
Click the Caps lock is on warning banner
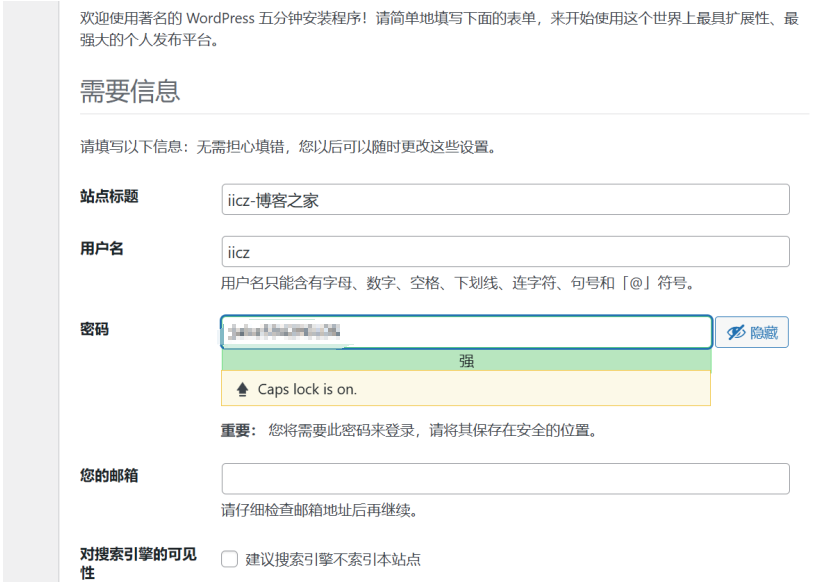[x=464, y=389]
